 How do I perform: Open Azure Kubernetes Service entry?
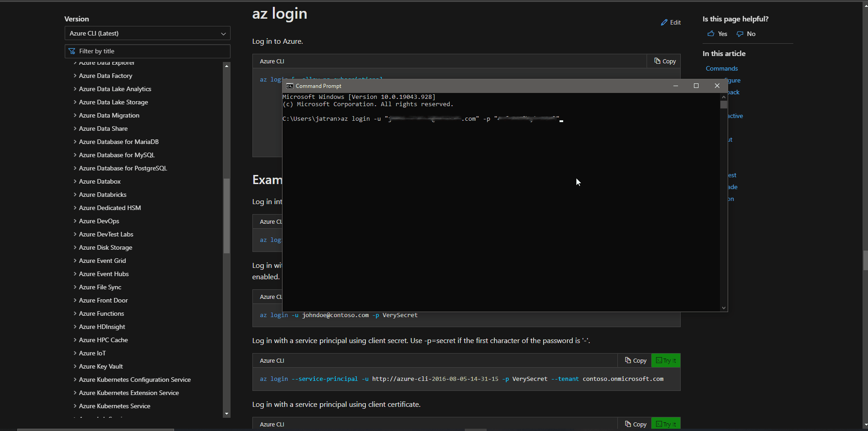click(115, 406)
